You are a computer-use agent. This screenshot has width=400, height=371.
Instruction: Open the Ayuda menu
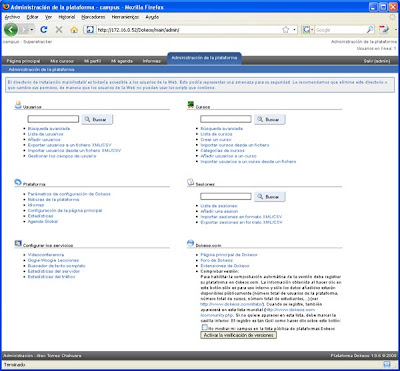coord(152,17)
